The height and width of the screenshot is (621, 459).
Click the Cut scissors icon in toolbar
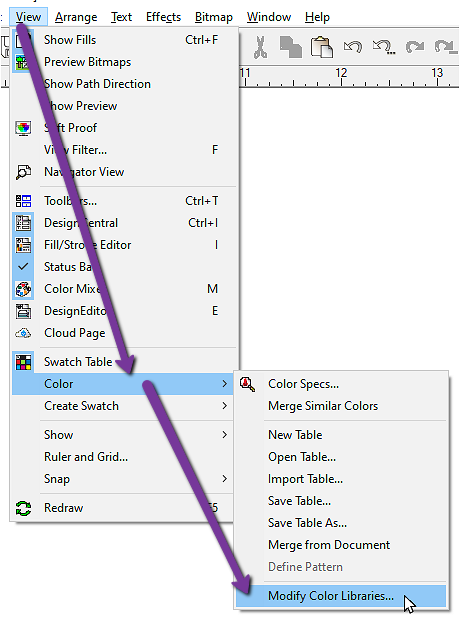pos(260,47)
